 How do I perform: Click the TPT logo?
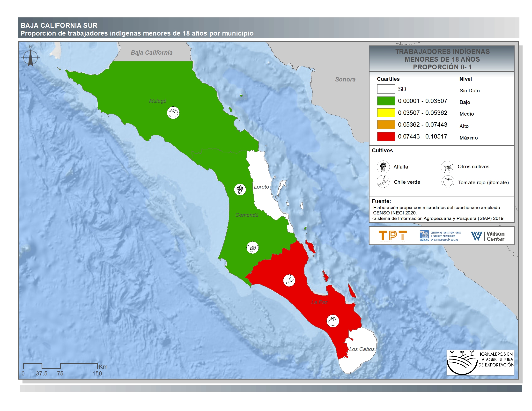click(x=393, y=236)
